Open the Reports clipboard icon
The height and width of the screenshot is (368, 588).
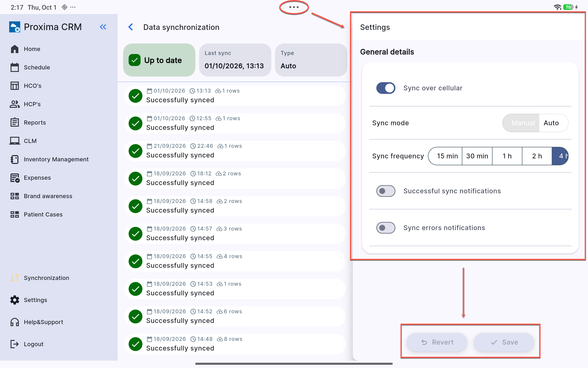click(x=15, y=123)
